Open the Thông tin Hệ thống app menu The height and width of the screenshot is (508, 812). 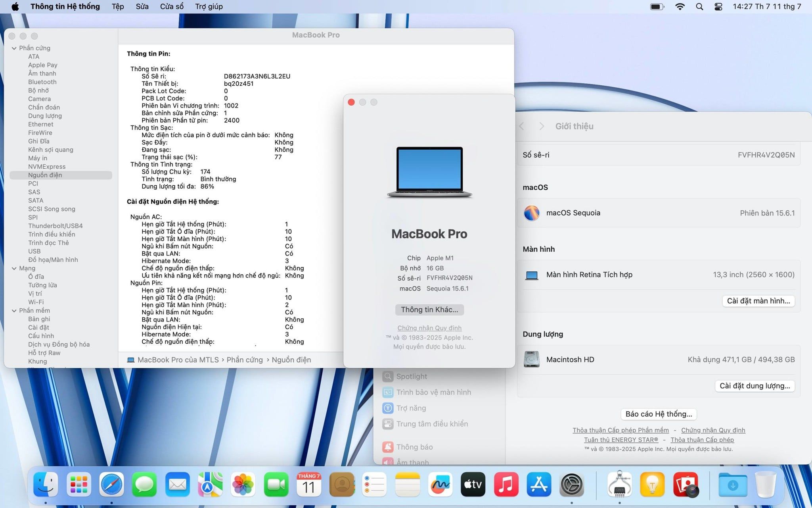pyautogui.click(x=65, y=7)
